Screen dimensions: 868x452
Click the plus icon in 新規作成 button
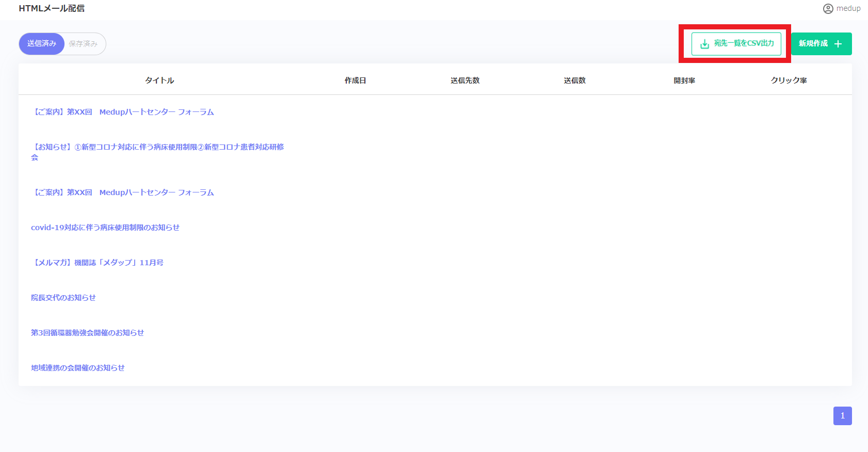tap(838, 44)
